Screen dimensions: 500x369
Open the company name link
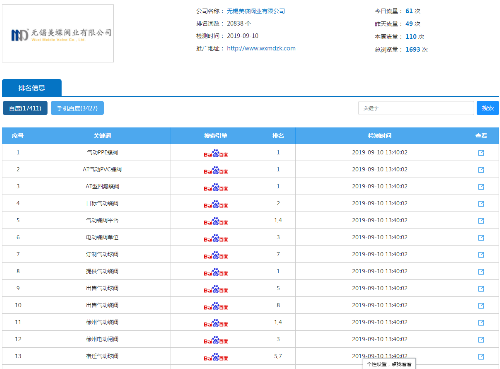pos(256,11)
